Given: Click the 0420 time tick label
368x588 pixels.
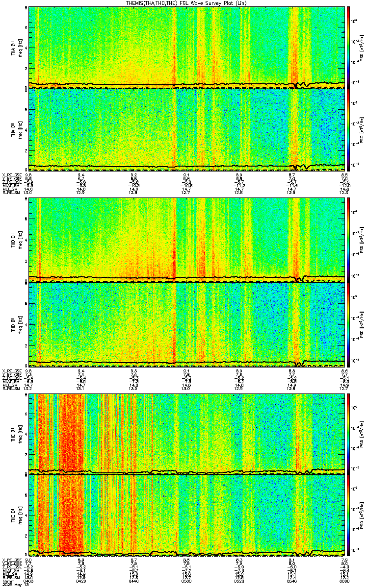Looking at the screenshot, I should click(x=81, y=581).
